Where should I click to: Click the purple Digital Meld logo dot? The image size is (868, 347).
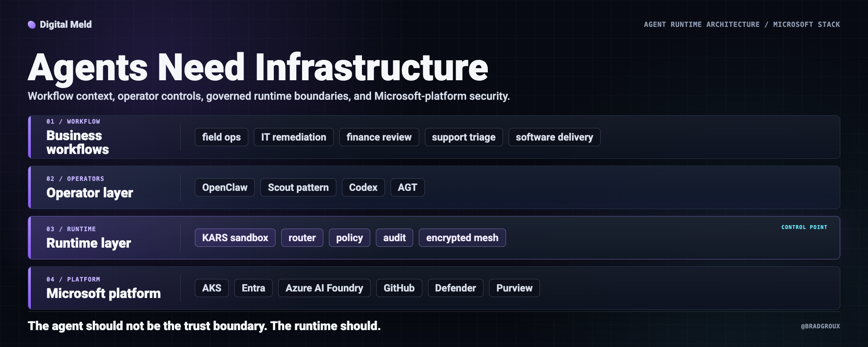pos(32,25)
